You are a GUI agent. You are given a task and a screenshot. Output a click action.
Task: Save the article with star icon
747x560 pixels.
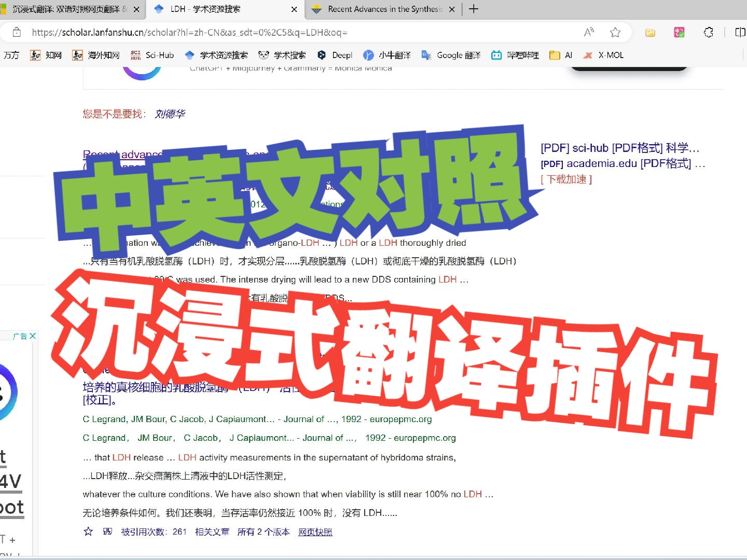pos(88,531)
